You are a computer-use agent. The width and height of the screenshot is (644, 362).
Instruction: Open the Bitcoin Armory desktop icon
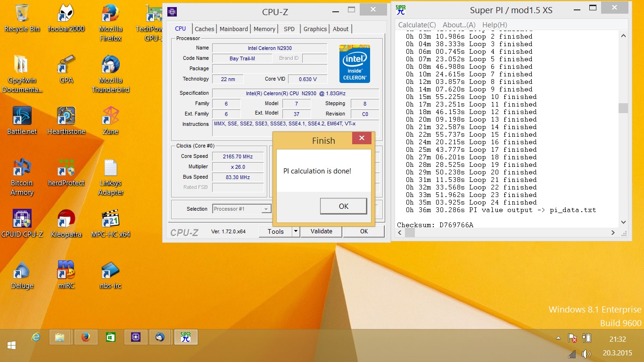[22, 177]
